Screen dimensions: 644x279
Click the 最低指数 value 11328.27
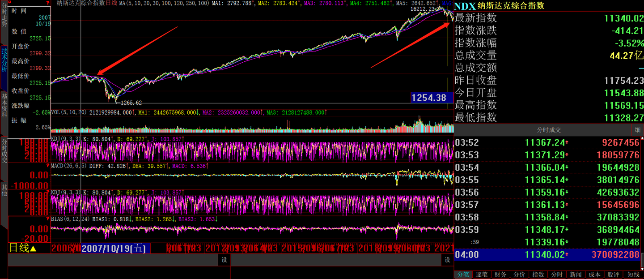(623, 118)
